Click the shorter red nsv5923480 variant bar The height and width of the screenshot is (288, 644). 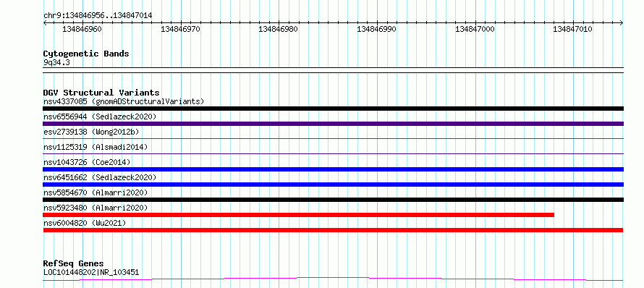[x=299, y=215]
